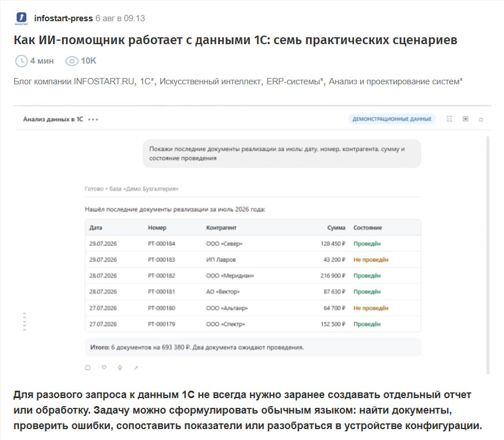This screenshot has width=504, height=440.
Task: Click the amount 87 630 ₽
Action: coord(335,292)
